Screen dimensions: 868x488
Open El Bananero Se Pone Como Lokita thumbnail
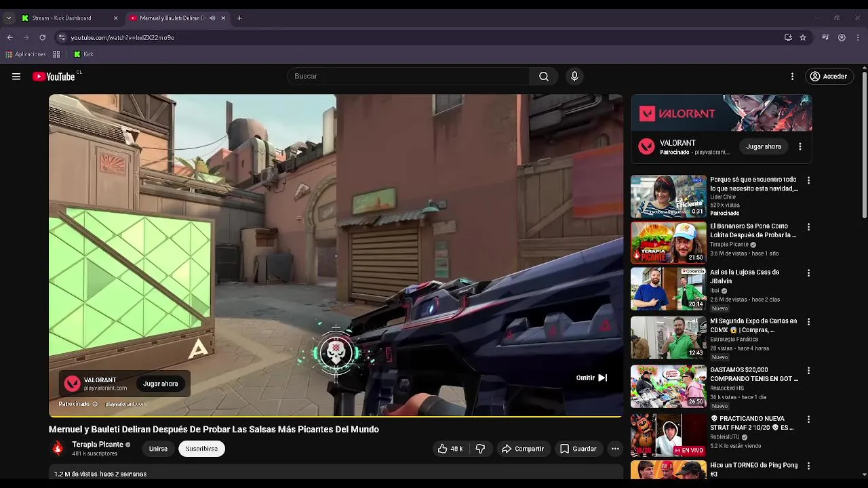pyautogui.click(x=669, y=243)
